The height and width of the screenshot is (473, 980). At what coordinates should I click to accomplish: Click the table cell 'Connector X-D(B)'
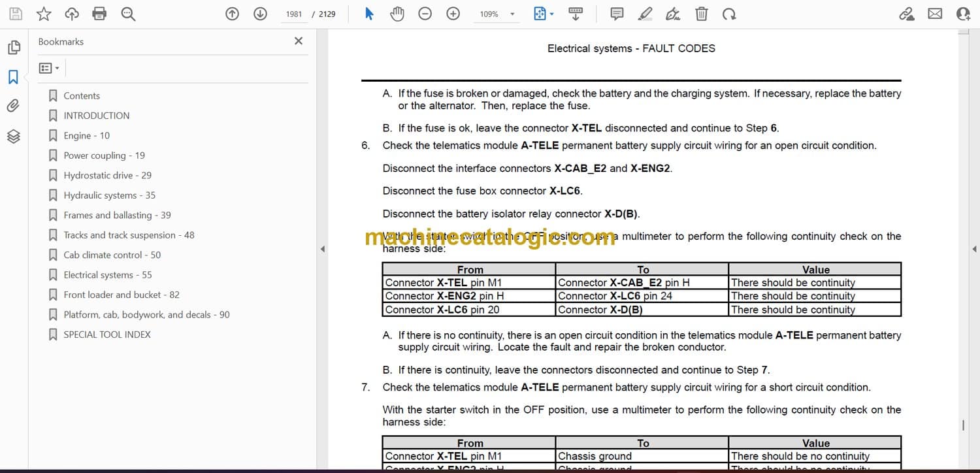pos(642,310)
